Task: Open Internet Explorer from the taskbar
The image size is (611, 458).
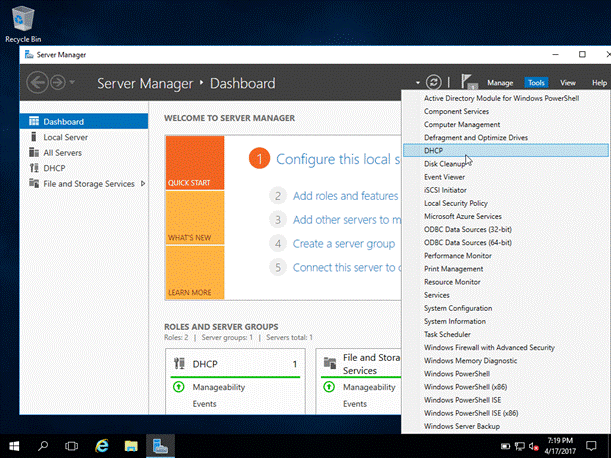Action: click(x=101, y=443)
